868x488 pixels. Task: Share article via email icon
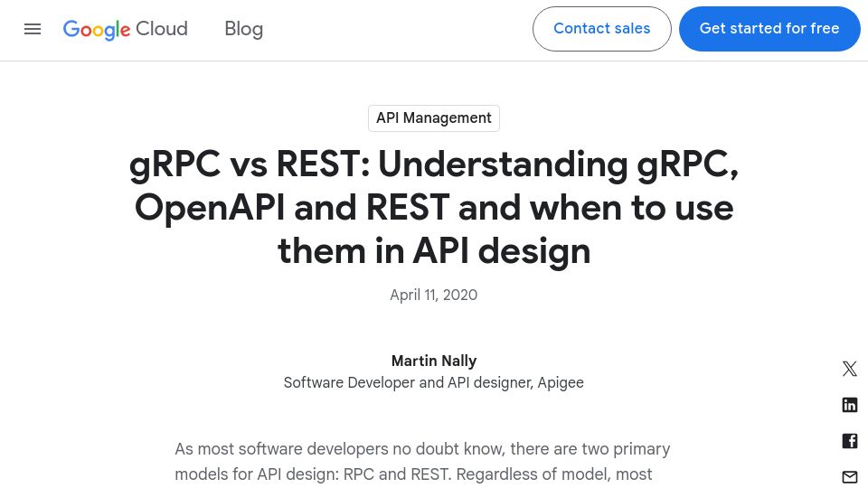coord(850,477)
